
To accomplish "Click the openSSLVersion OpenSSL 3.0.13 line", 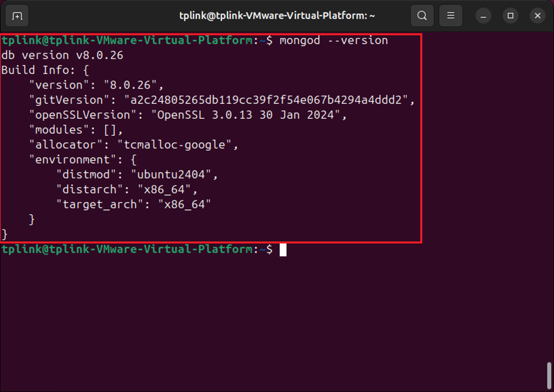I will [188, 115].
